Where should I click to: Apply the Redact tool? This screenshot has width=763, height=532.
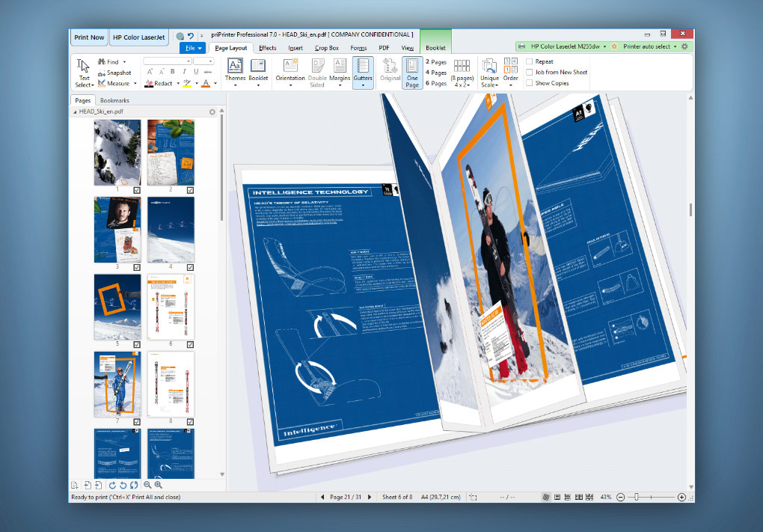pyautogui.click(x=159, y=83)
